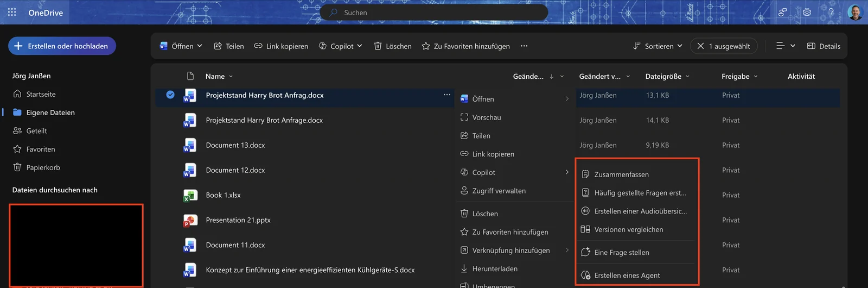Choose Vorschau in the context menu

pos(514,117)
